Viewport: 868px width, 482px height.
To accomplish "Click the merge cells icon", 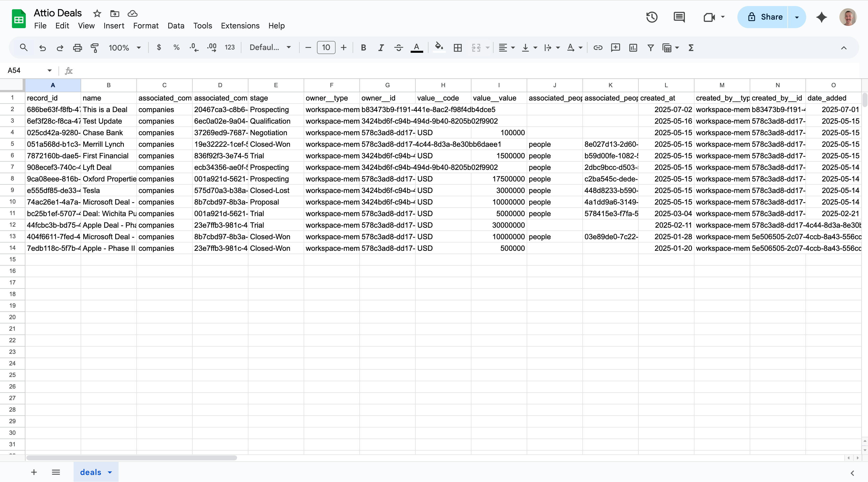I will tap(476, 47).
